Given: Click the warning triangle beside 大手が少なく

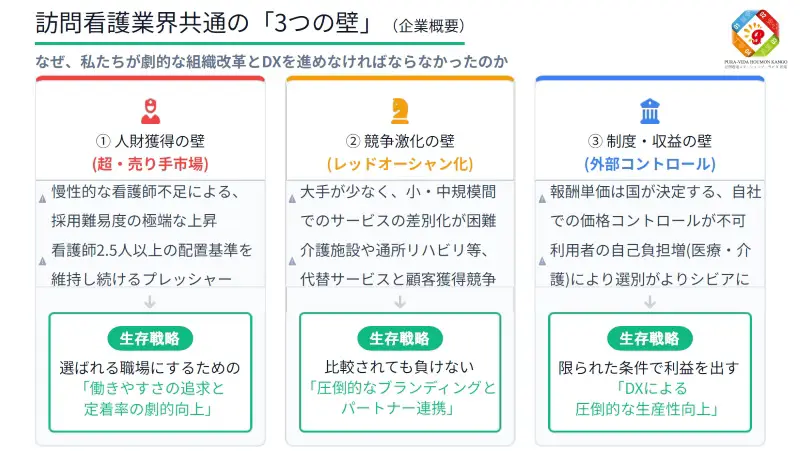Looking at the screenshot, I should pos(292,198).
